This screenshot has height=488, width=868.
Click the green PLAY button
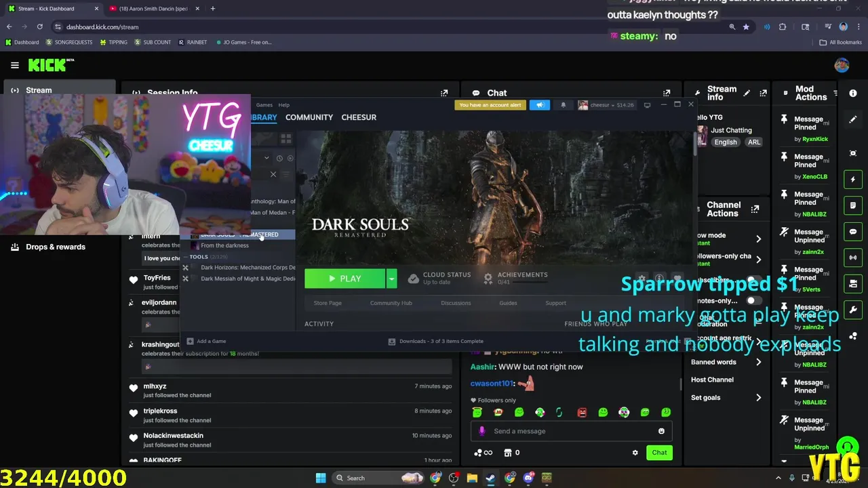point(345,279)
